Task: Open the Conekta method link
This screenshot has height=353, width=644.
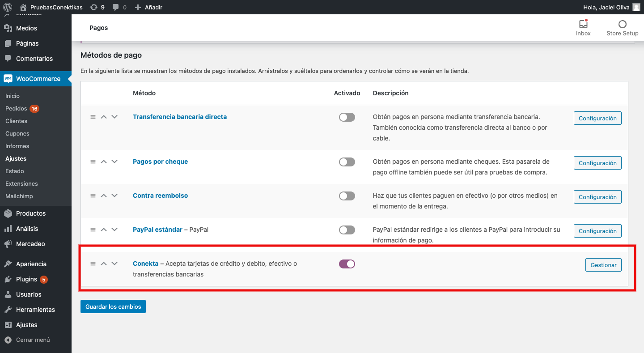Action: pos(145,264)
